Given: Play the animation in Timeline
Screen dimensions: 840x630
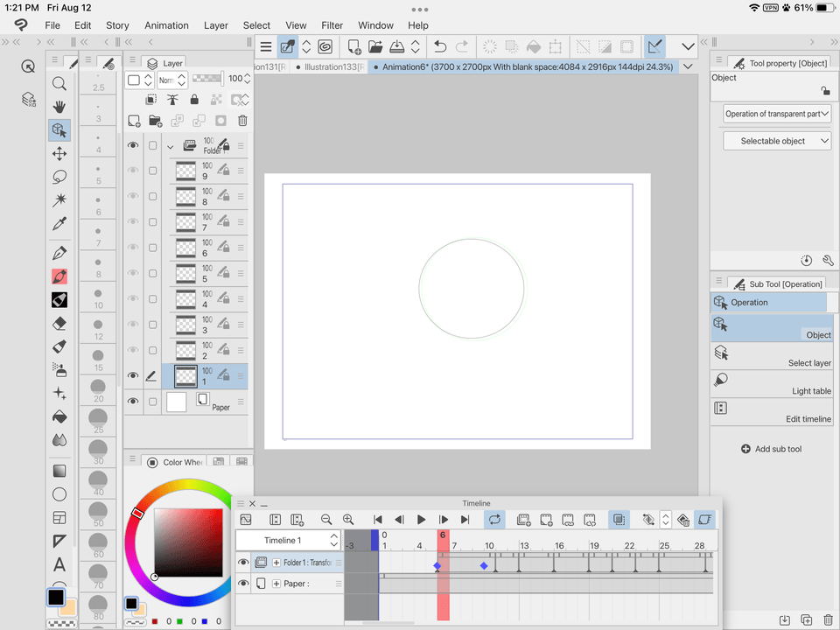Looking at the screenshot, I should (421, 519).
